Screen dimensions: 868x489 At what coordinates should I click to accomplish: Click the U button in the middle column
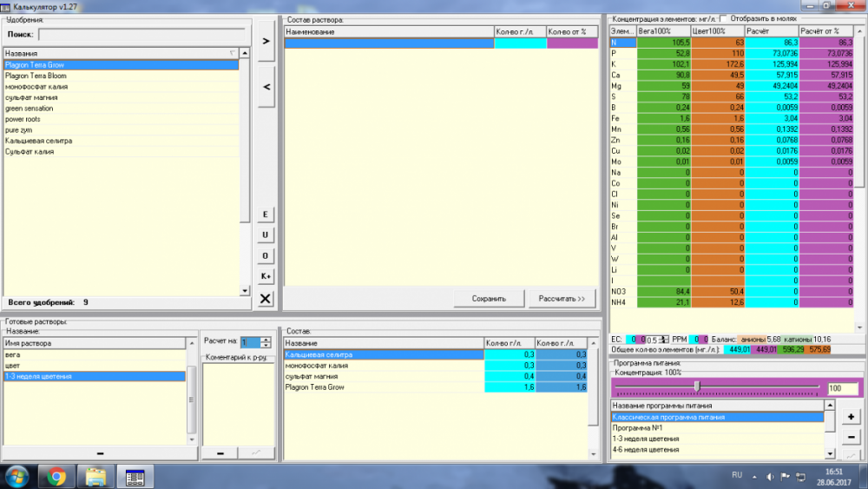coord(265,235)
